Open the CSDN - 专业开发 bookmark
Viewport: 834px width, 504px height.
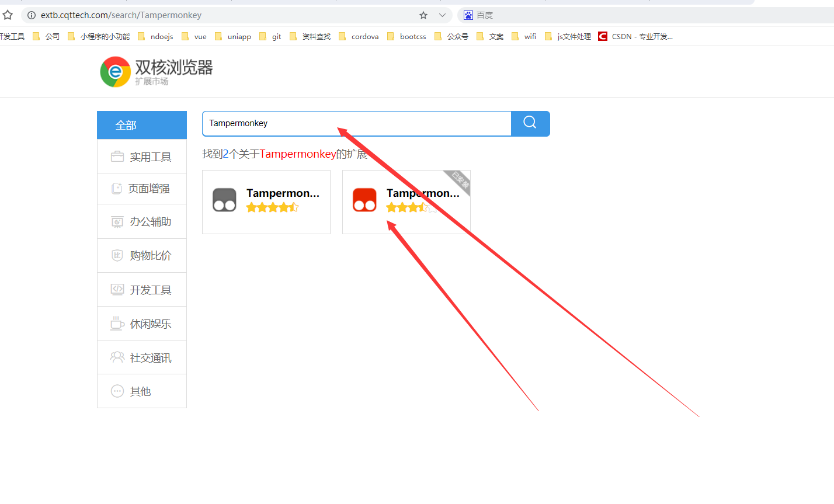click(x=635, y=36)
